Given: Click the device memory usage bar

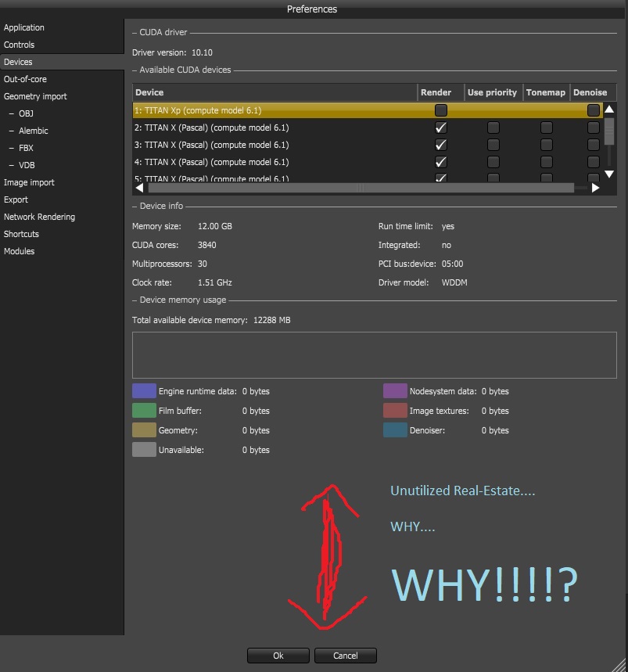Looking at the screenshot, I should pos(375,355).
